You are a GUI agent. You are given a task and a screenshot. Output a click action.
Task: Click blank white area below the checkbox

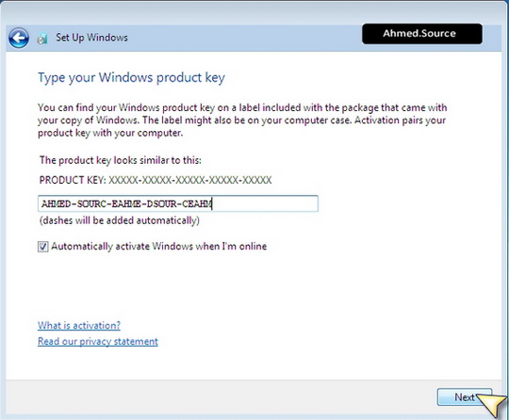tap(254, 285)
